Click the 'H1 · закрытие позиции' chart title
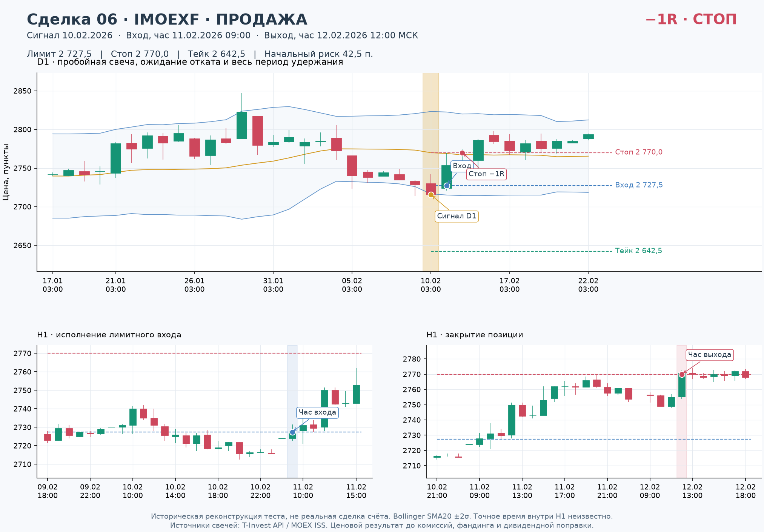 coord(475,335)
